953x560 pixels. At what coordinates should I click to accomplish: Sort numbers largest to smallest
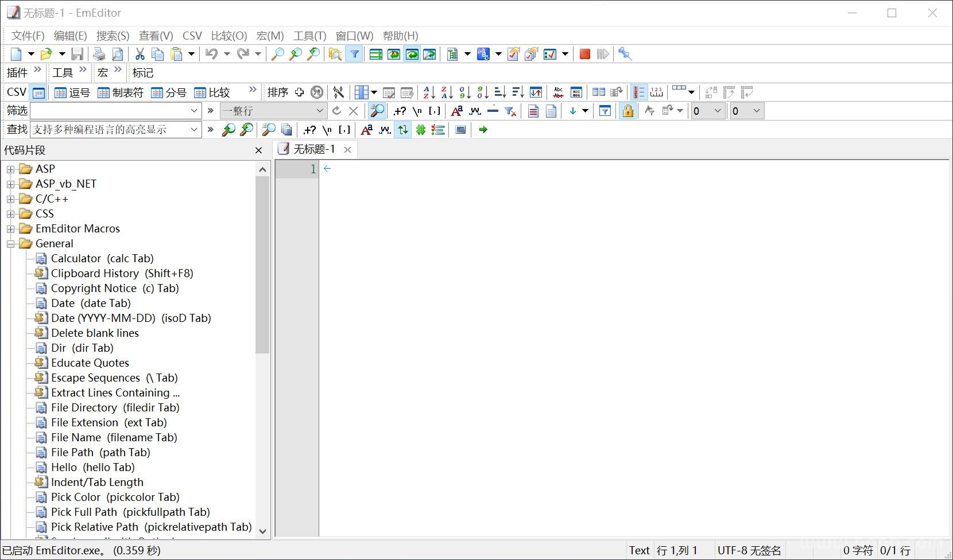[483, 92]
